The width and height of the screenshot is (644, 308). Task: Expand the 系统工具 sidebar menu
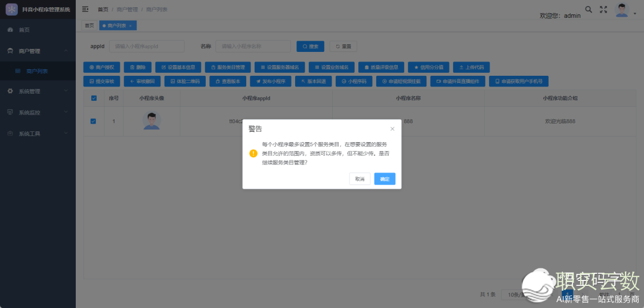[38, 134]
